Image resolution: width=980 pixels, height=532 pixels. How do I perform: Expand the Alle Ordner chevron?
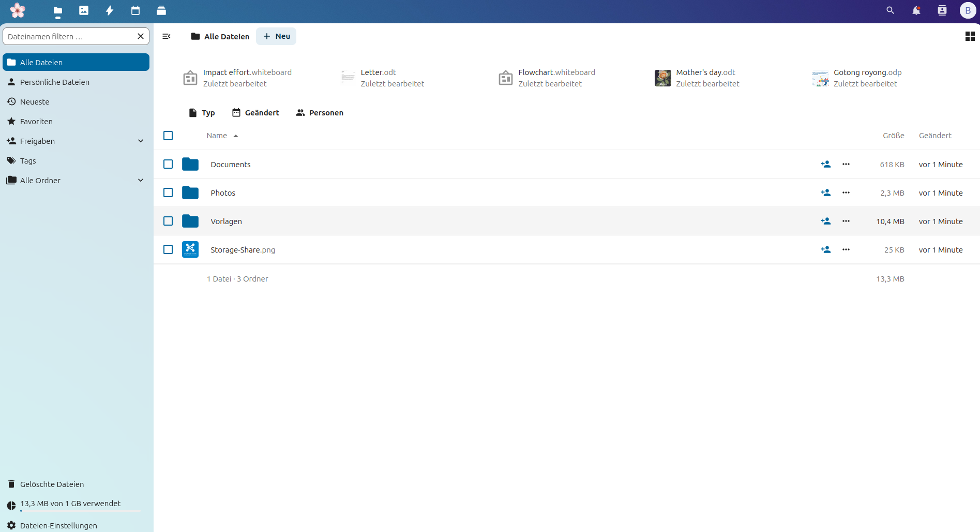(141, 180)
